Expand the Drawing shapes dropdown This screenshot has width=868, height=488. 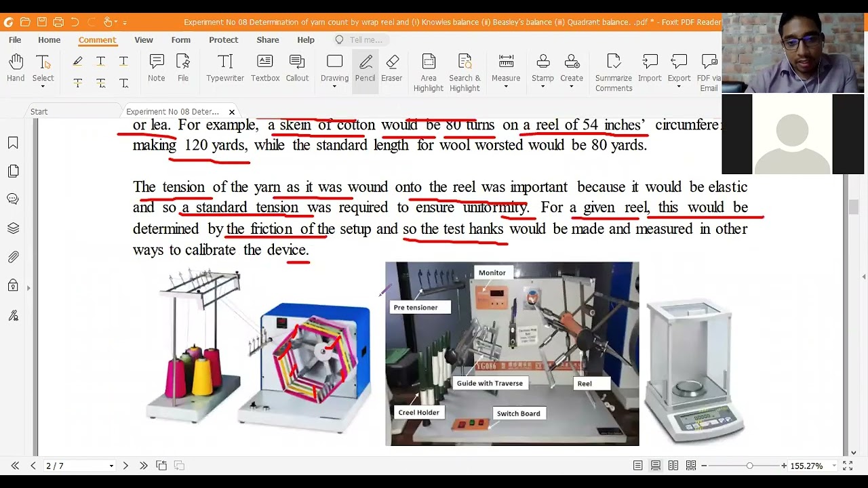[x=334, y=87]
